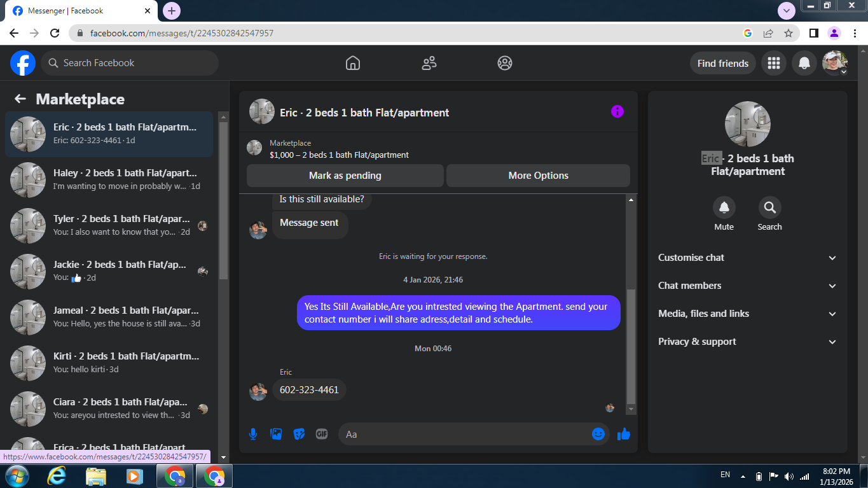
Task: Search in the conversation
Action: 769,207
